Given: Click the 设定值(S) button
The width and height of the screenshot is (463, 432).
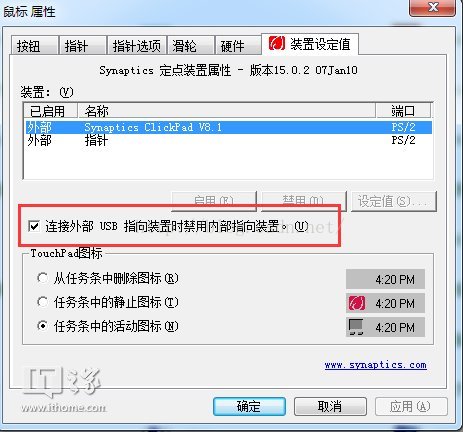Looking at the screenshot, I should point(394,201).
